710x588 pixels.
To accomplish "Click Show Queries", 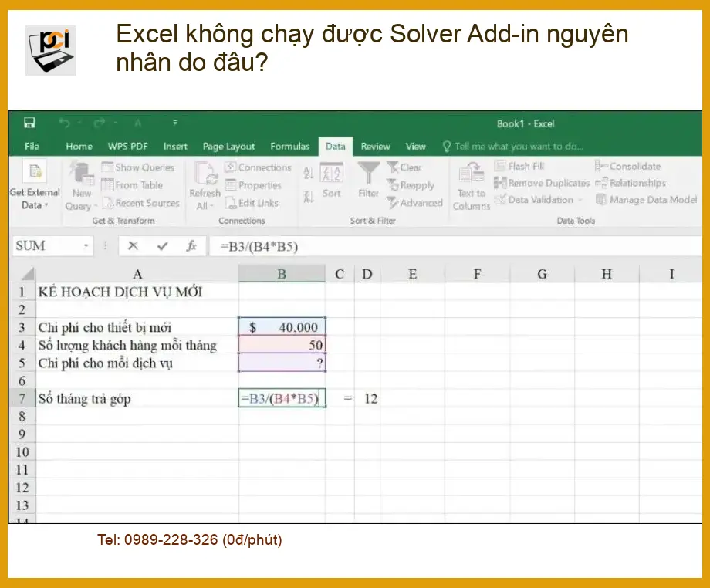I will (138, 167).
